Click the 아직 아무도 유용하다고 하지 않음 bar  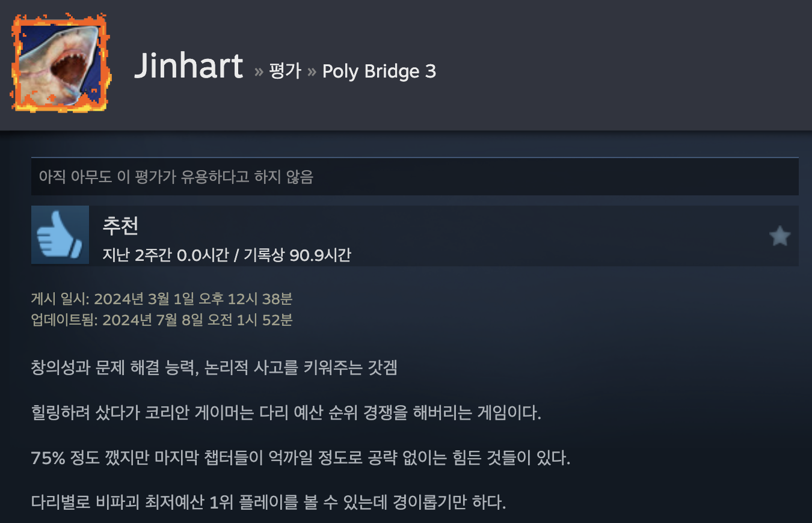click(415, 177)
